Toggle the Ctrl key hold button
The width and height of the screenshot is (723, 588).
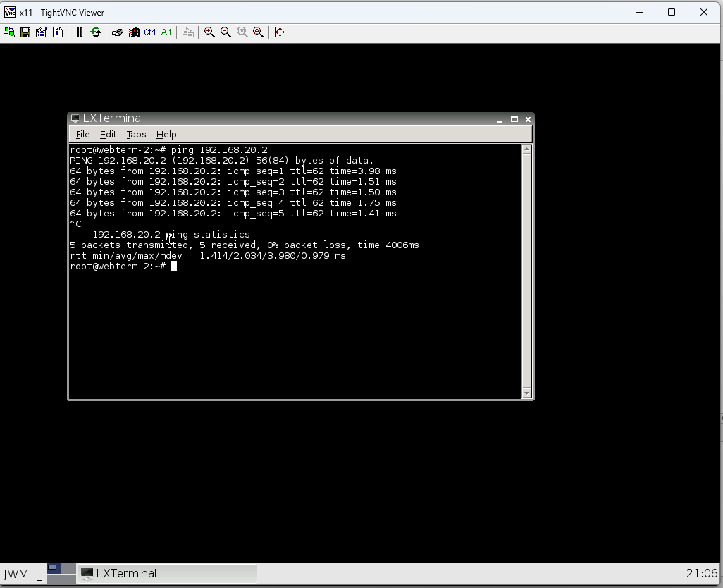pos(150,32)
